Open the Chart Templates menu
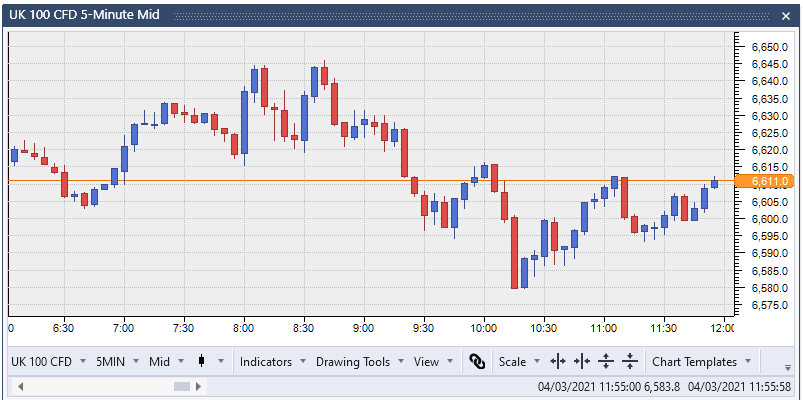803x400 pixels. pos(700,362)
